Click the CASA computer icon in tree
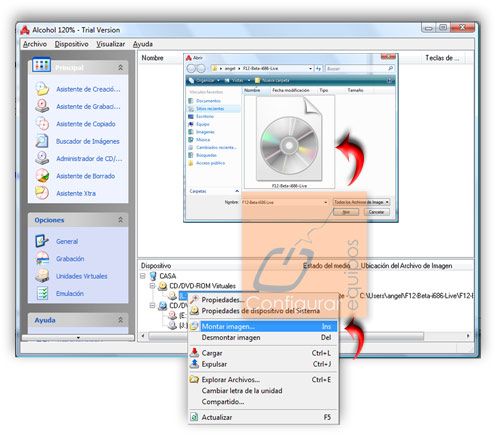 (153, 276)
